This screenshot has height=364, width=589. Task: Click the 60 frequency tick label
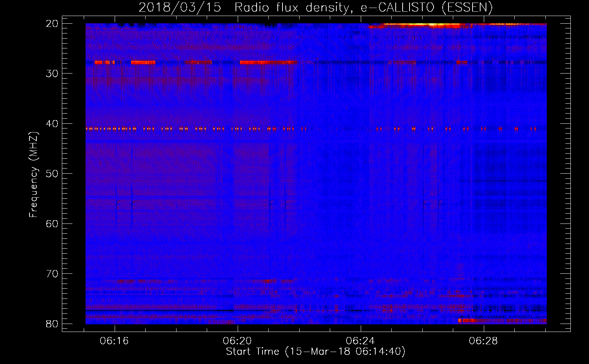tap(52, 224)
